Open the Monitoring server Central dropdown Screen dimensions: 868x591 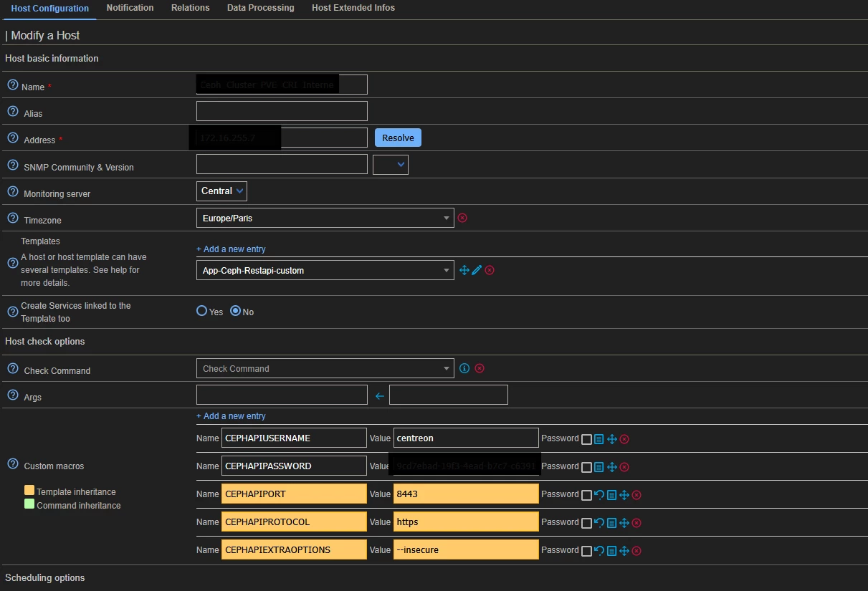(x=221, y=191)
